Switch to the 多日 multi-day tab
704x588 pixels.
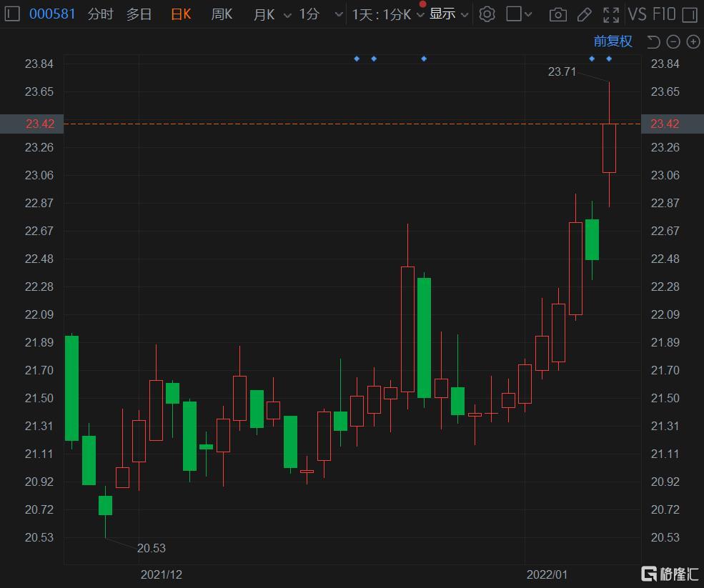point(139,14)
